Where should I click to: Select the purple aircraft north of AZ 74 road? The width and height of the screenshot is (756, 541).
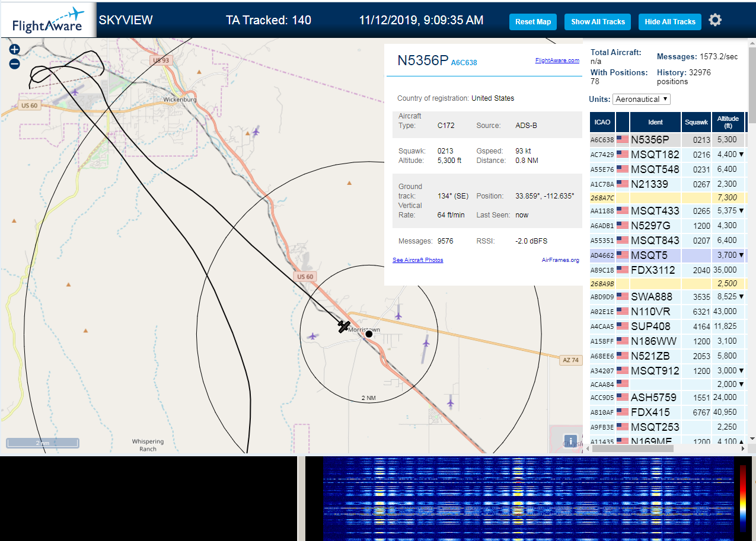398,315
